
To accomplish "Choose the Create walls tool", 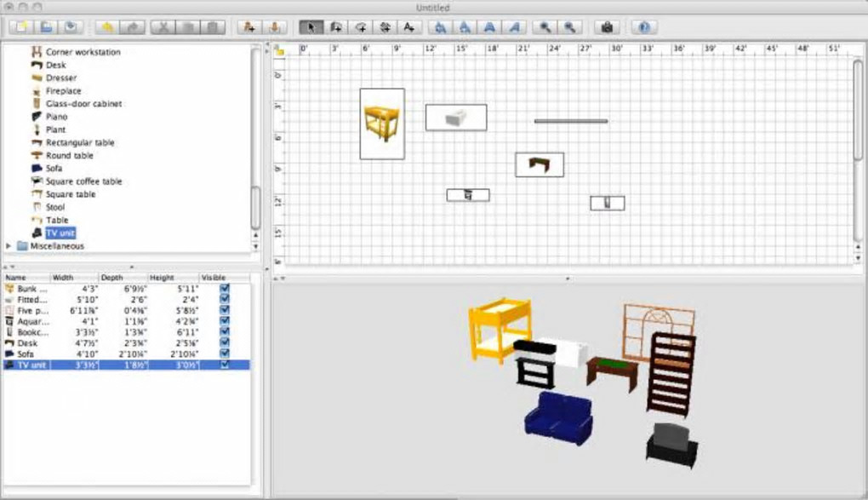I will (x=335, y=27).
